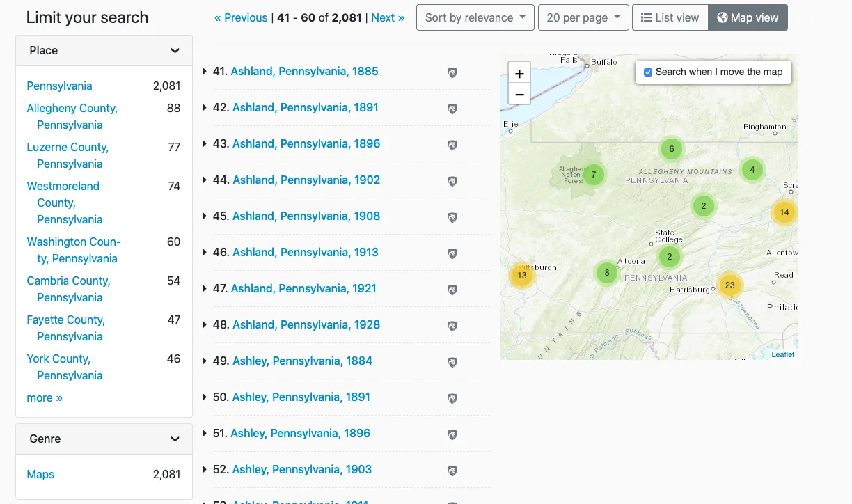Viewport: 852px width, 504px height.
Task: Click the 13 cluster marker near Pittsburgh
Action: (x=521, y=275)
